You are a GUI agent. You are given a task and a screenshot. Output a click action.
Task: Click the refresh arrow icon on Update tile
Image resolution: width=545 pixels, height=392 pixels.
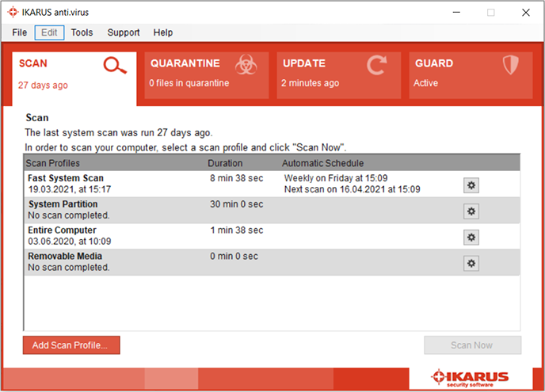pyautogui.click(x=377, y=66)
